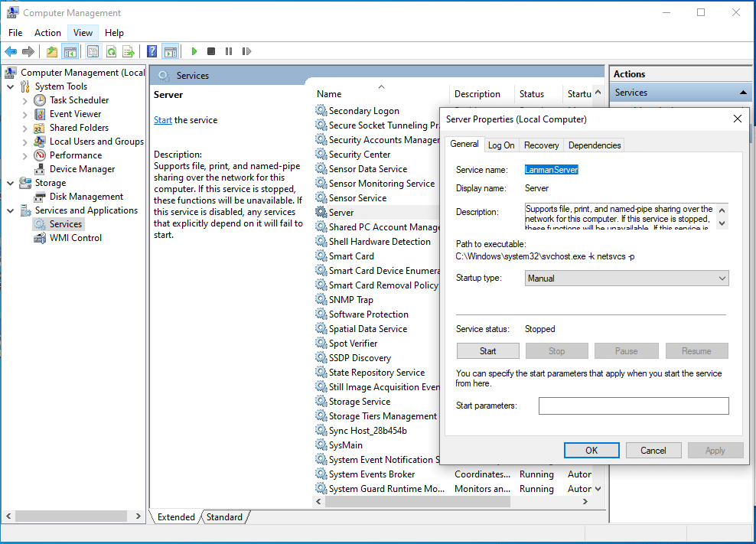
Task: Click services list horizontal scrollbar right arrow
Action: coord(585,502)
